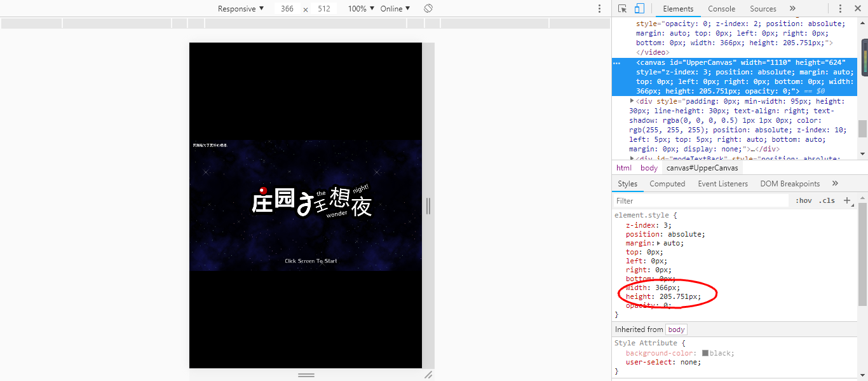Activate the inspect element picker icon
Screen dimensions: 868x381
click(622, 9)
